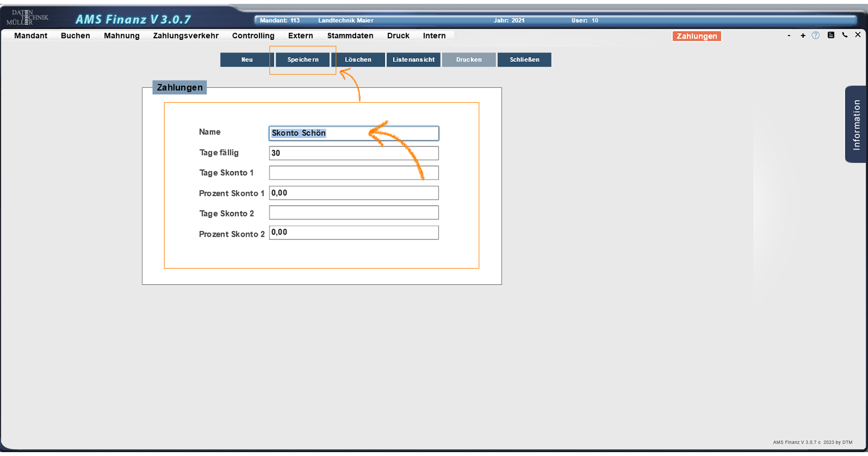Click the Neu button
Screen dimensions: 868x456
247,60
